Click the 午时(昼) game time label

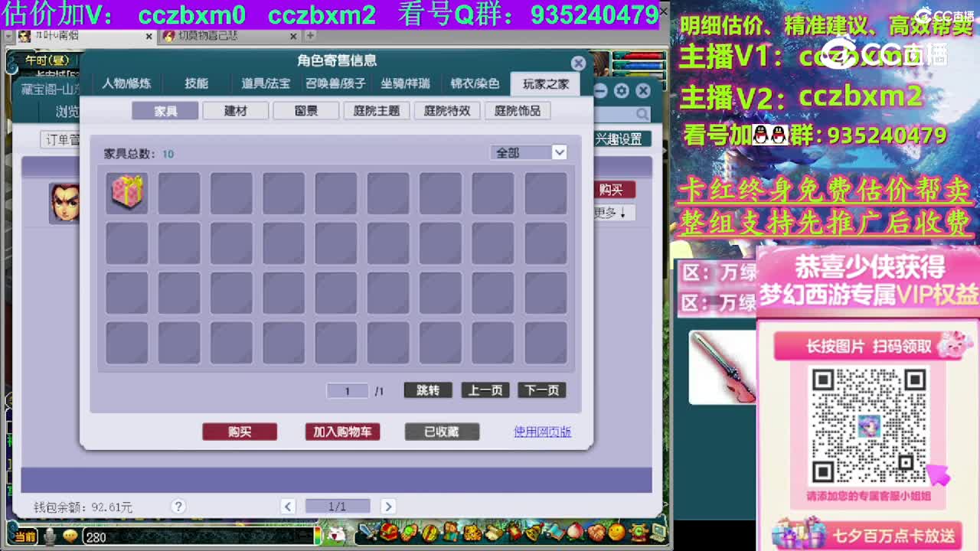click(x=47, y=60)
